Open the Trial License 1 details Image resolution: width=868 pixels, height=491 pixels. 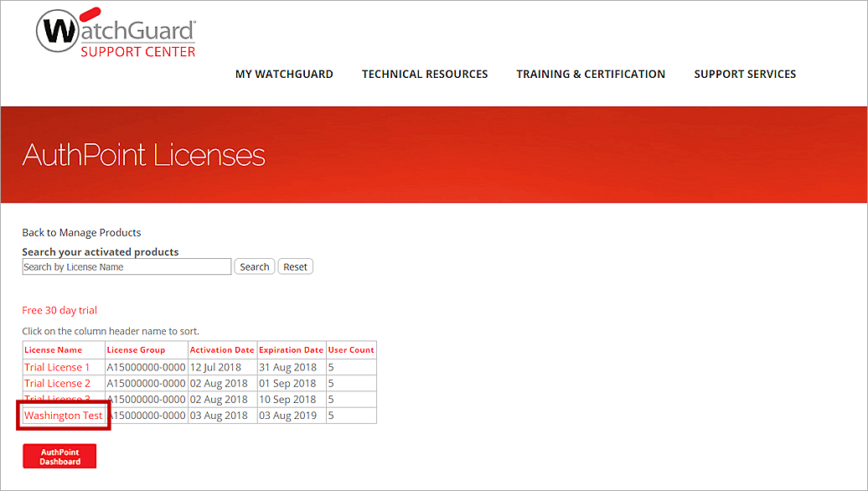point(57,367)
